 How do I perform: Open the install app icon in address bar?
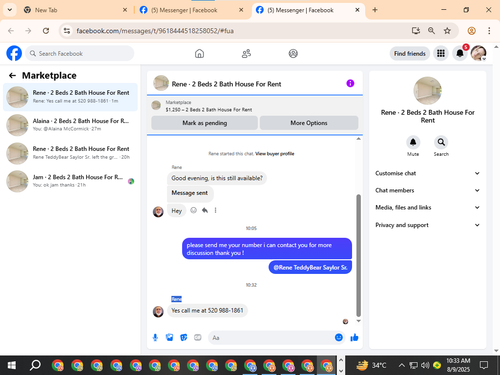tap(415, 31)
